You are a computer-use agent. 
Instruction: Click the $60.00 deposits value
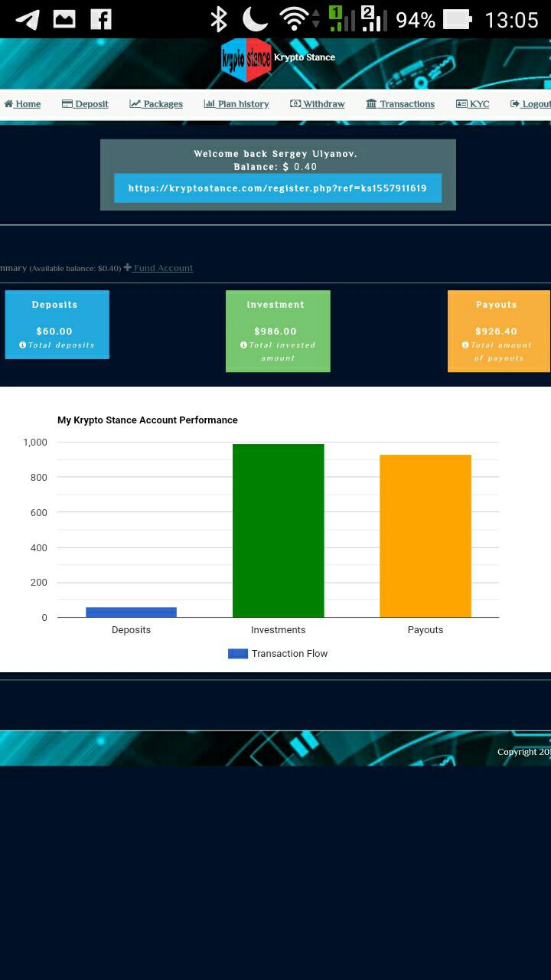tap(54, 332)
